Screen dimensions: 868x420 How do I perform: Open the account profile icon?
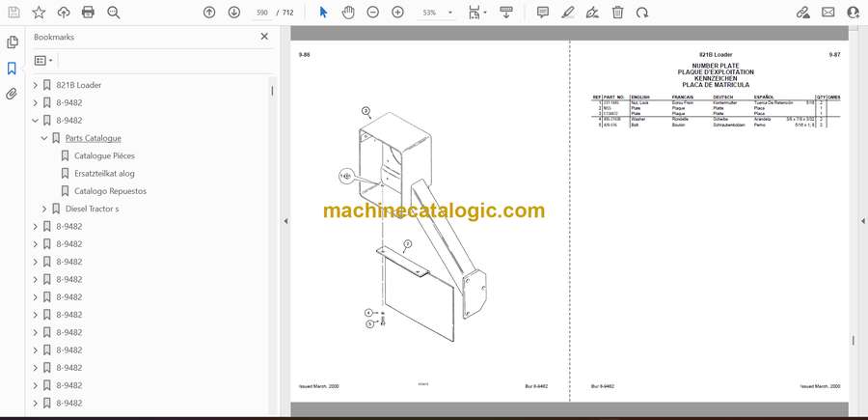854,13
